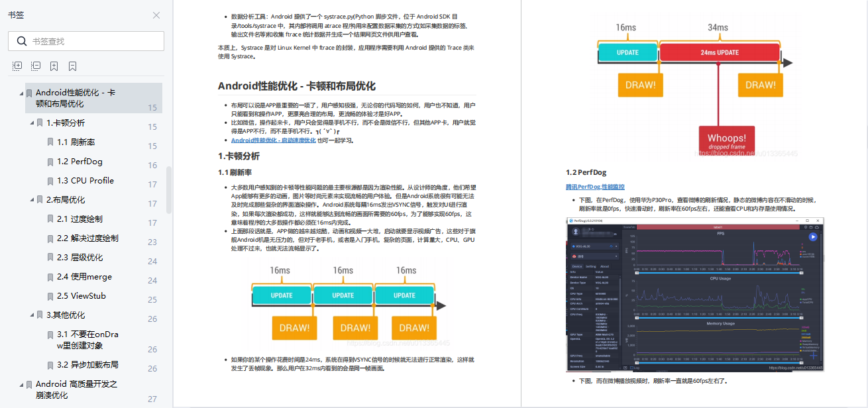
Task: Click the bookmark icon beside 3.其他优化
Action: [40, 315]
